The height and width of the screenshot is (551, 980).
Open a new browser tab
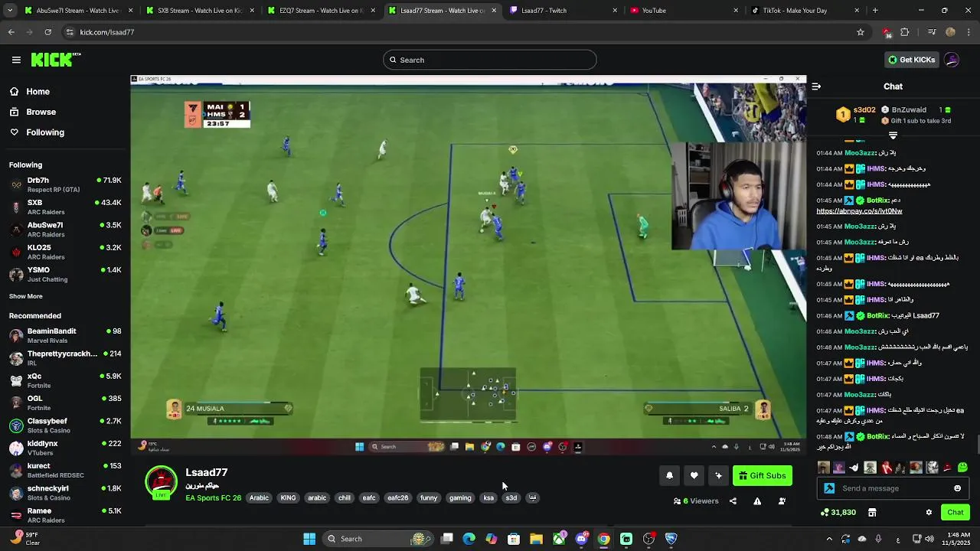pyautogui.click(x=875, y=11)
